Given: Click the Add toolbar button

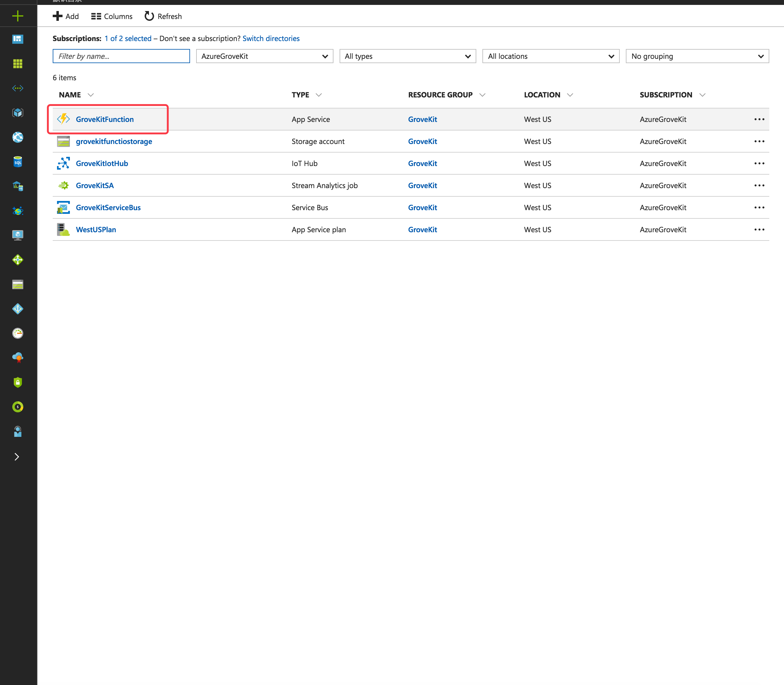Looking at the screenshot, I should click(x=66, y=17).
